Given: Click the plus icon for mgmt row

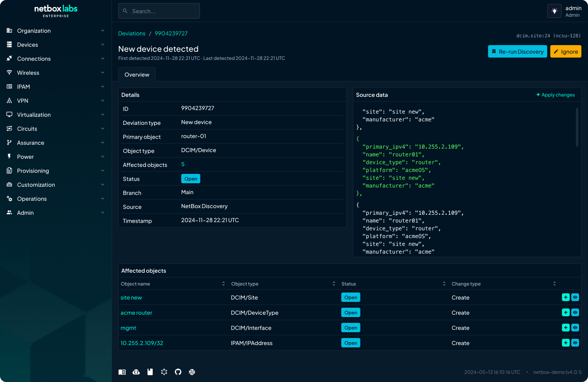Looking at the screenshot, I should pyautogui.click(x=566, y=328).
